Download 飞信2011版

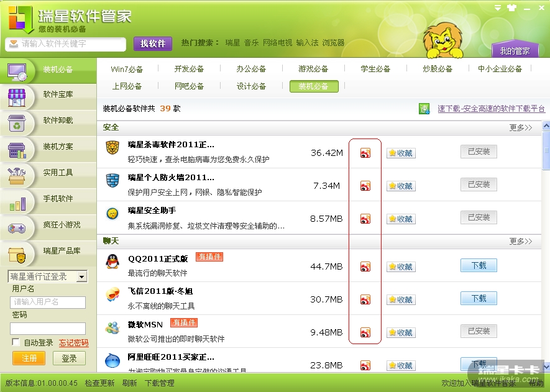point(479,298)
